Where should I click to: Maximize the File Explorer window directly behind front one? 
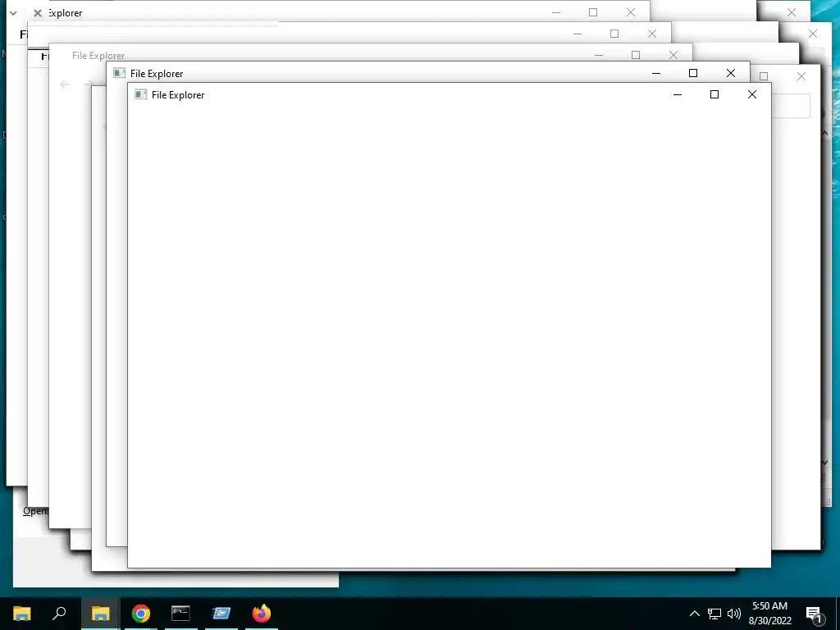coord(693,73)
